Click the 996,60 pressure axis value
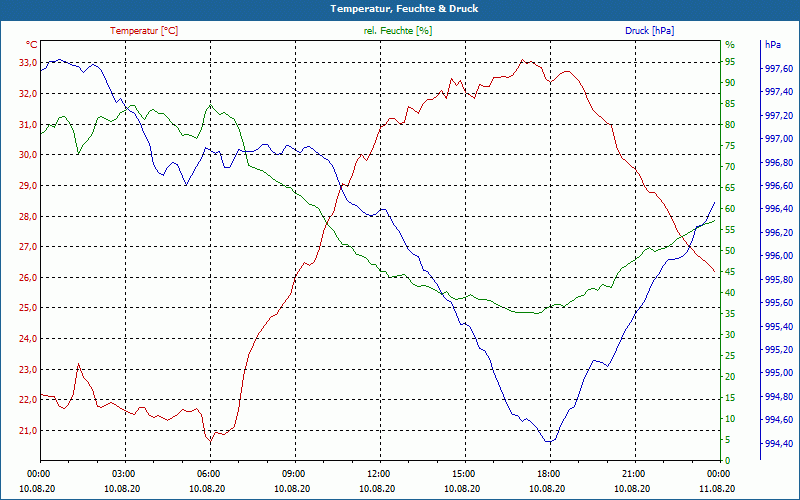The width and height of the screenshot is (800, 500). pyautogui.click(x=780, y=185)
